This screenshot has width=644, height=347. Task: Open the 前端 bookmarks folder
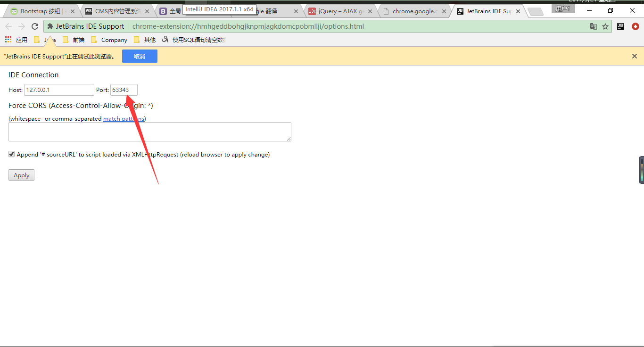pos(74,40)
